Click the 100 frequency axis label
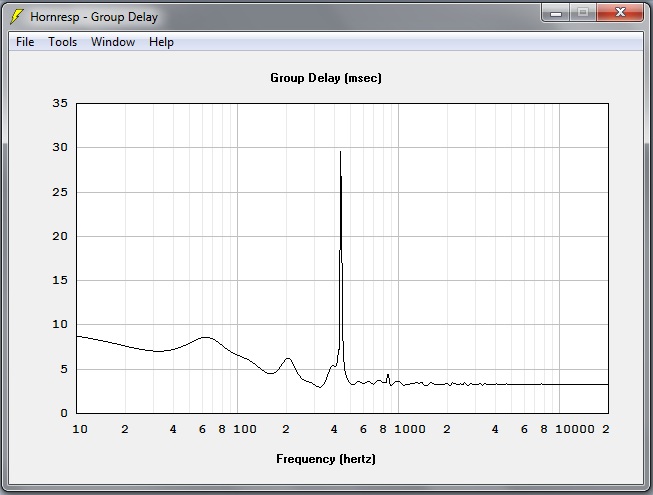 (x=245, y=429)
